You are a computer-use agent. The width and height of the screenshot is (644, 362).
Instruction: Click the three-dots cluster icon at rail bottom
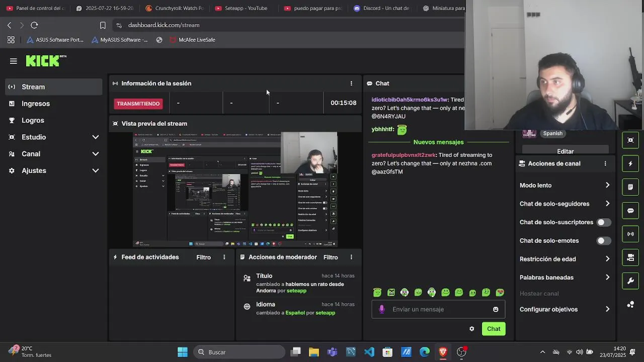coord(630,304)
